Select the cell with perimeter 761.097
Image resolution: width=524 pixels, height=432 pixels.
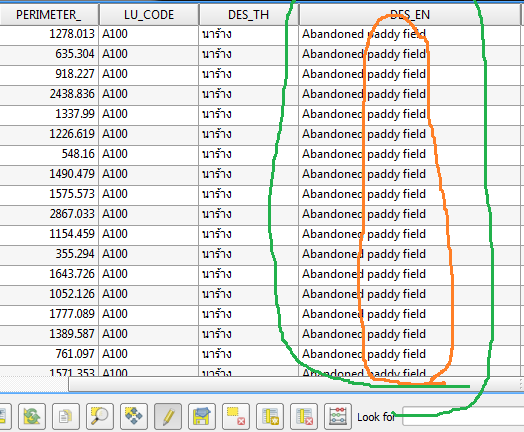49,354
